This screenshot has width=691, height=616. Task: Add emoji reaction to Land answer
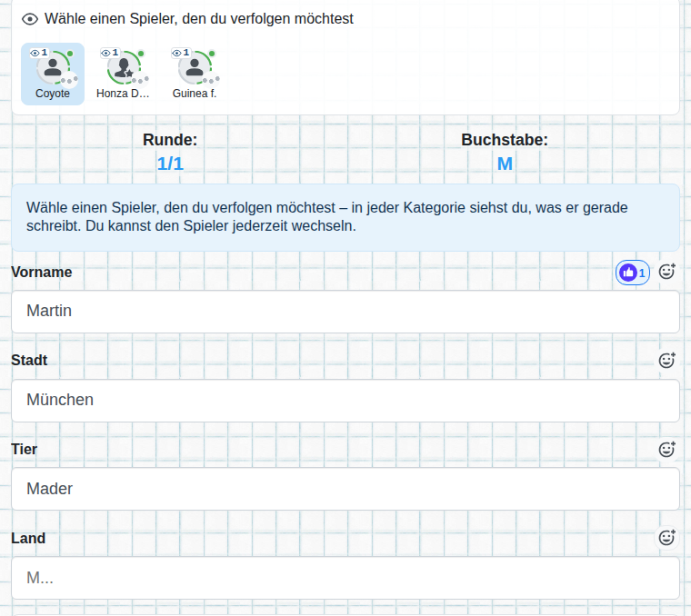pyautogui.click(x=666, y=538)
